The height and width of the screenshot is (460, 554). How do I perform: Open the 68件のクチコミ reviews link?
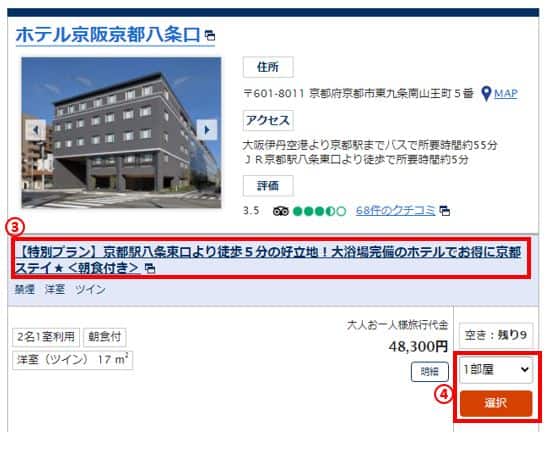[395, 211]
